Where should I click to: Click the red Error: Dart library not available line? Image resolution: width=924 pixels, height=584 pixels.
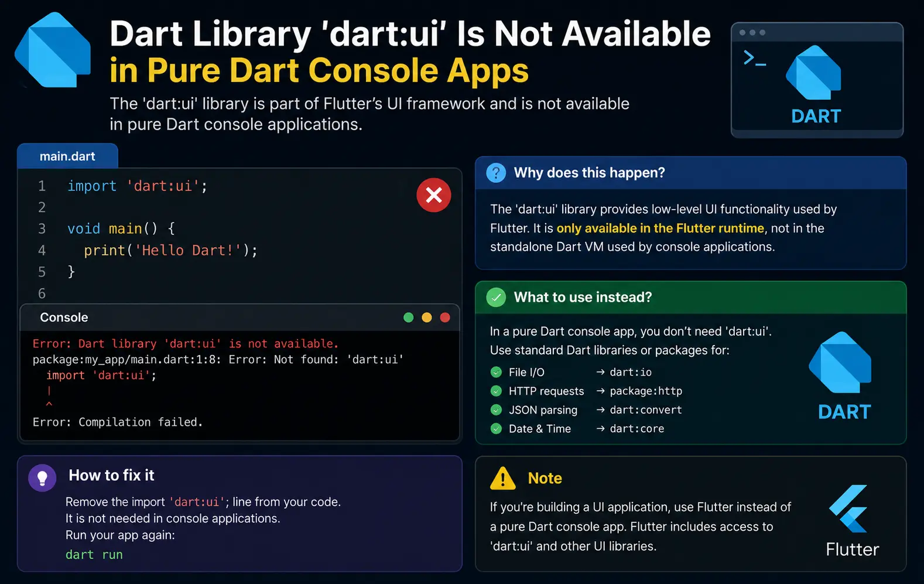[186, 344]
